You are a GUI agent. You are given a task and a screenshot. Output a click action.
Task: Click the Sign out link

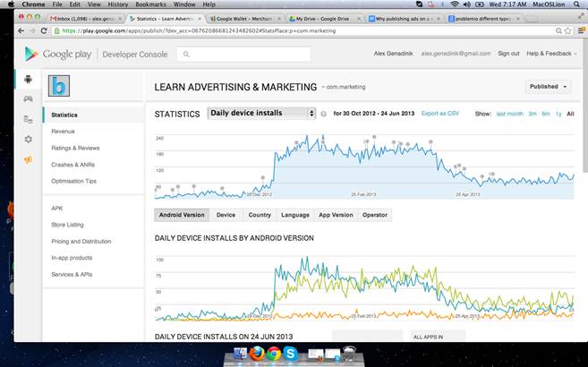pyautogui.click(x=508, y=54)
